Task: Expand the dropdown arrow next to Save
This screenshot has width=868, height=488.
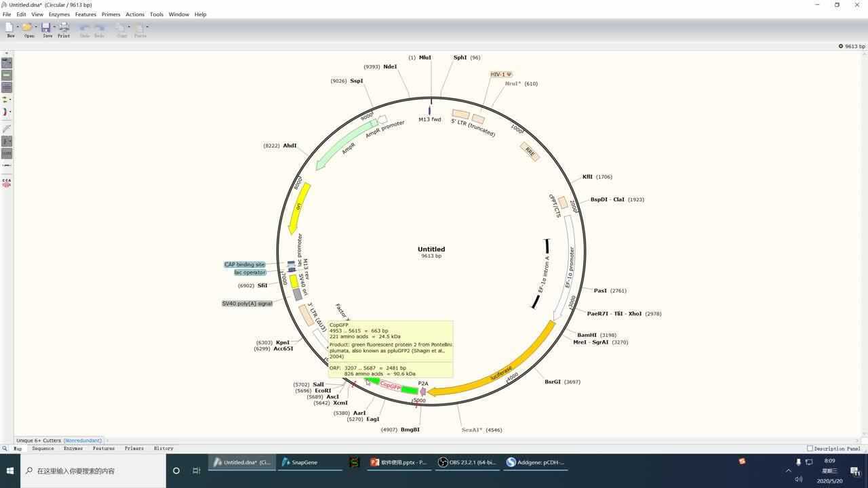Action: pyautogui.click(x=54, y=28)
